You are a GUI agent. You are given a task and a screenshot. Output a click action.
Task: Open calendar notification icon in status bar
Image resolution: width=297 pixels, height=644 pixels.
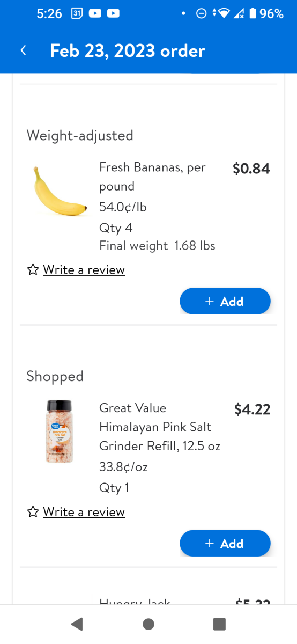[77, 13]
